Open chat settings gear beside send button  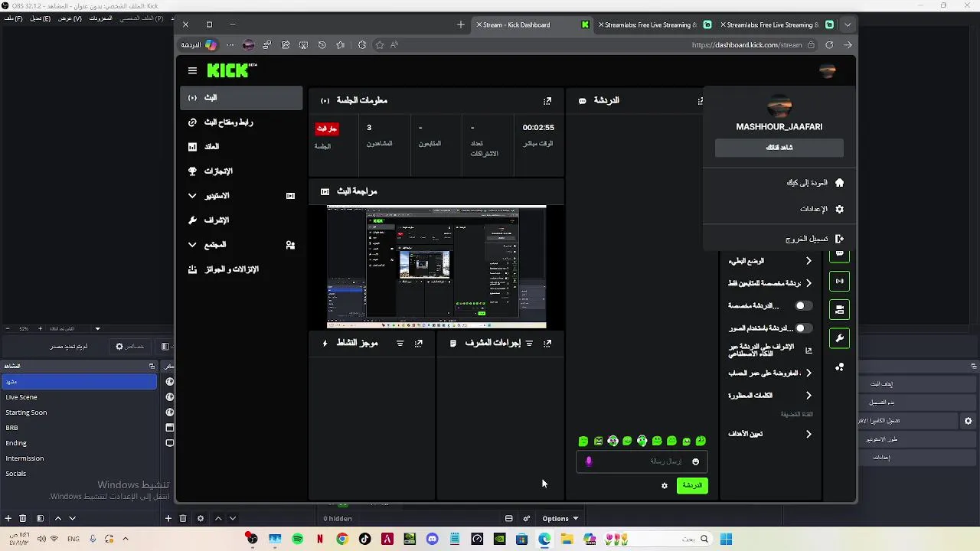665,485
